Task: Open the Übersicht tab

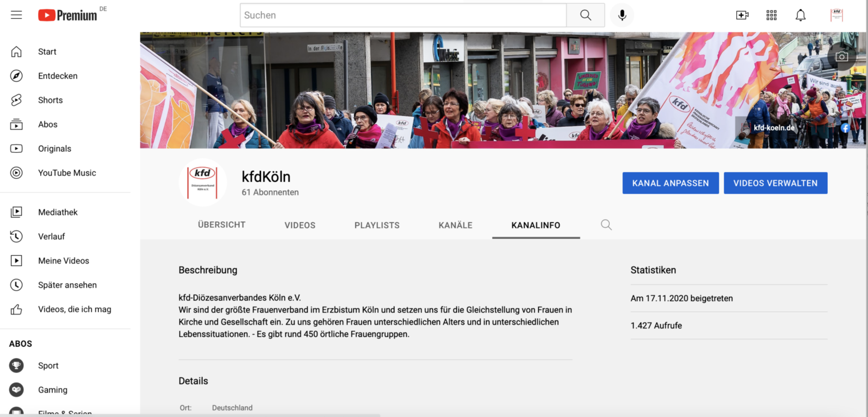Action: click(x=221, y=225)
